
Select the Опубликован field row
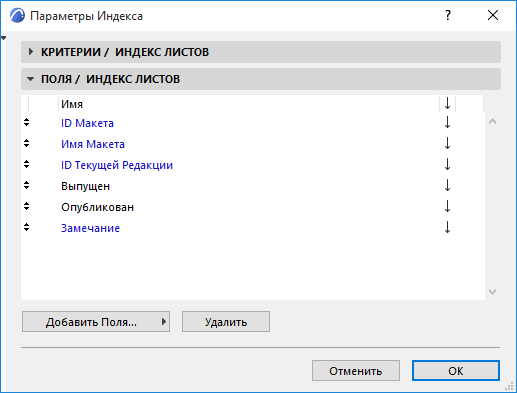252,207
